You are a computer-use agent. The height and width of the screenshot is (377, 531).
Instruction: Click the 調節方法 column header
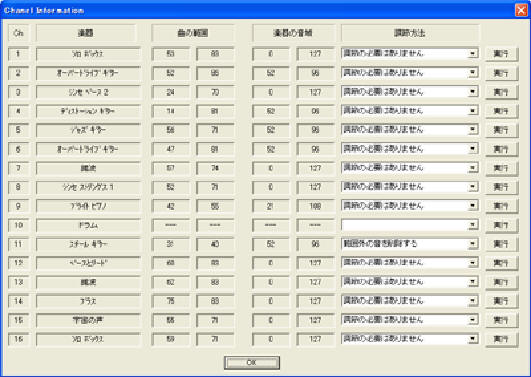(410, 33)
